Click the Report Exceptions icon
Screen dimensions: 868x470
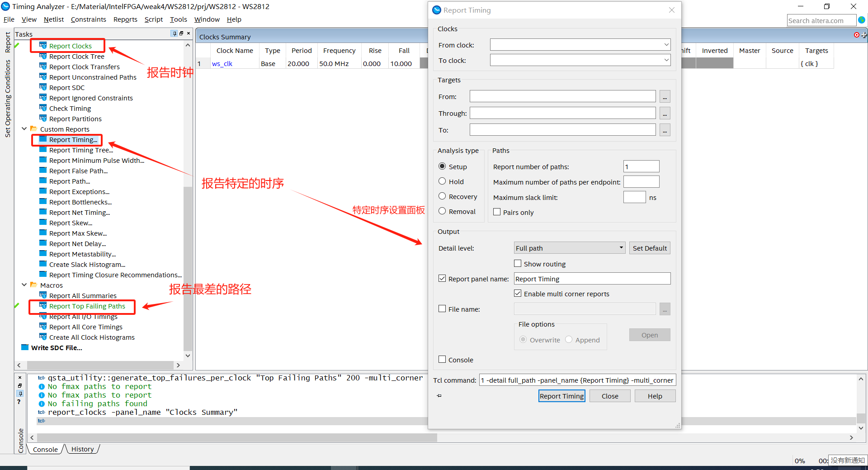tap(43, 191)
